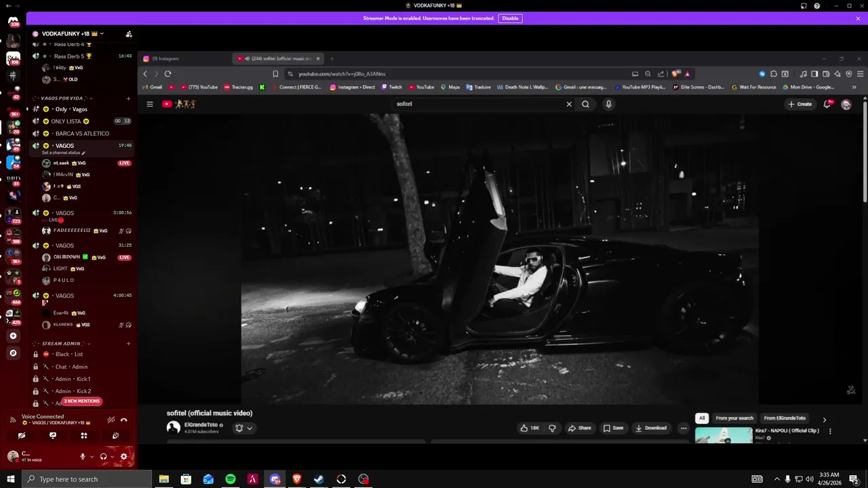The width and height of the screenshot is (868, 488).
Task: Toggle notification bell for ElGrandeToto channel
Action: click(239, 428)
